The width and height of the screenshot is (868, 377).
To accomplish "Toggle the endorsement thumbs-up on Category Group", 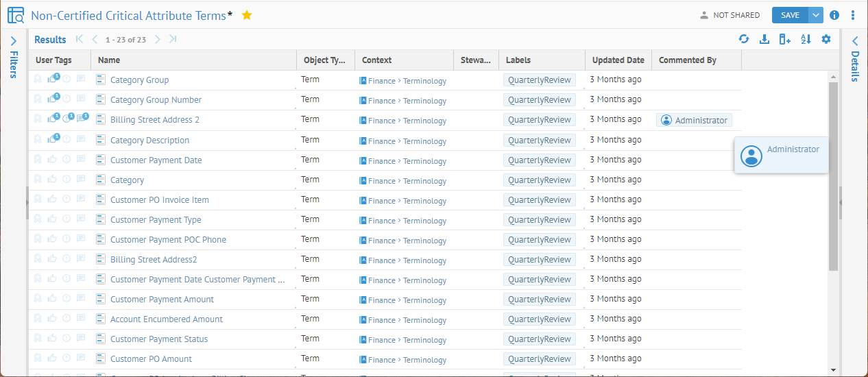I will tap(52, 80).
